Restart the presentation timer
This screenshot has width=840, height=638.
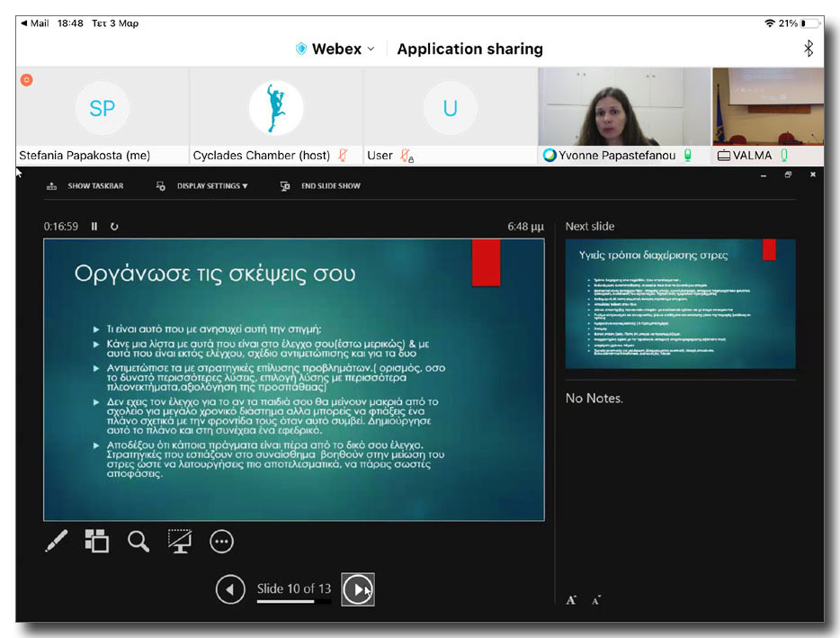tap(114, 227)
